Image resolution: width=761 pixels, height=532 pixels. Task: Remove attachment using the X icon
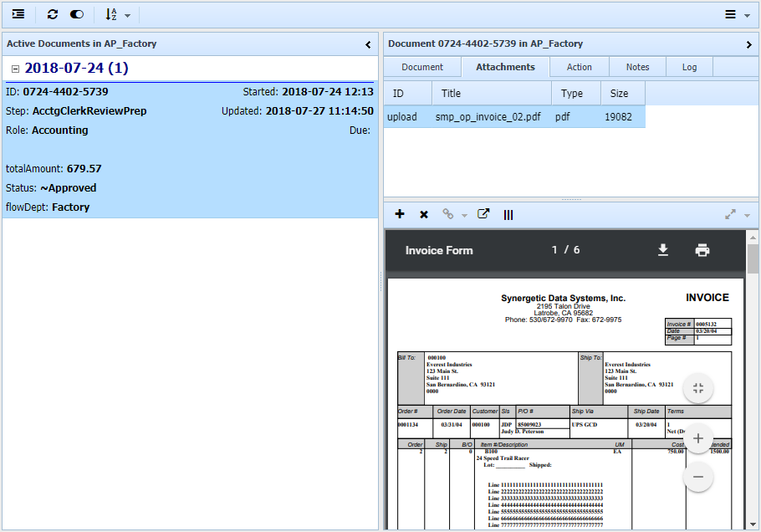tap(424, 214)
